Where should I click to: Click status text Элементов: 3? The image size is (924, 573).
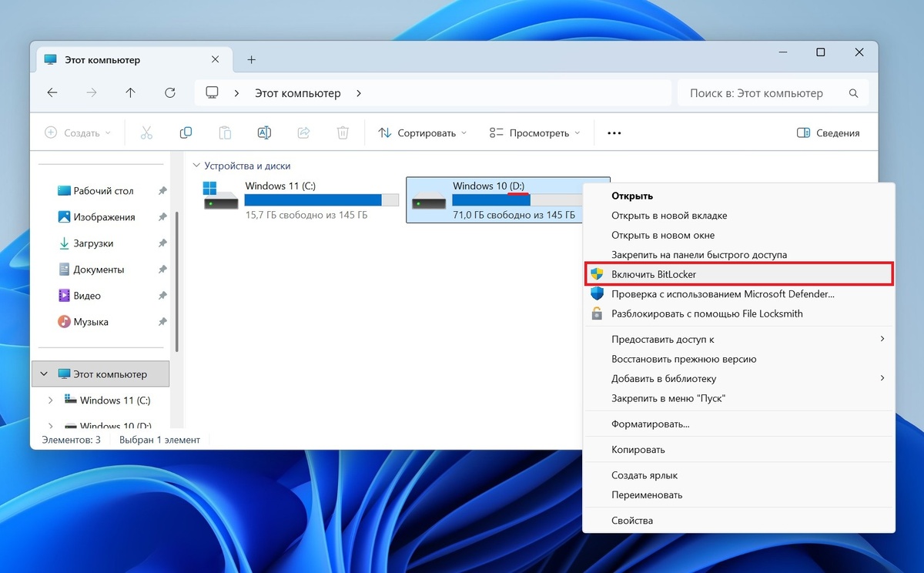tap(71, 440)
